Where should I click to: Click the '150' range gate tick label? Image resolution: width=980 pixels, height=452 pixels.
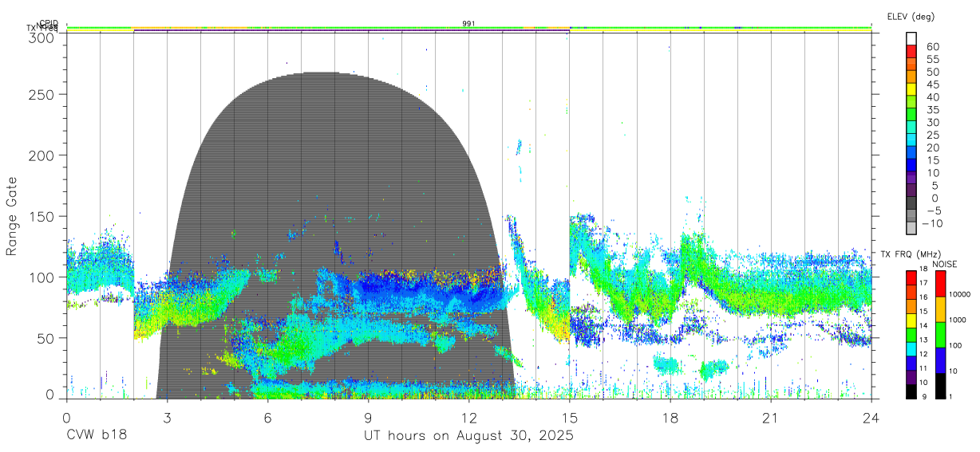coord(43,216)
